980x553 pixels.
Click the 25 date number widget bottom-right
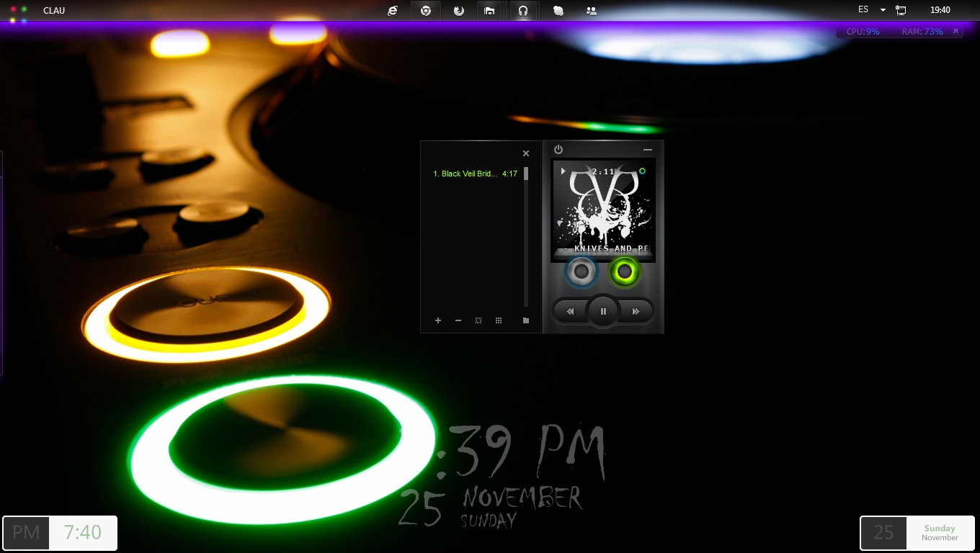(883, 533)
